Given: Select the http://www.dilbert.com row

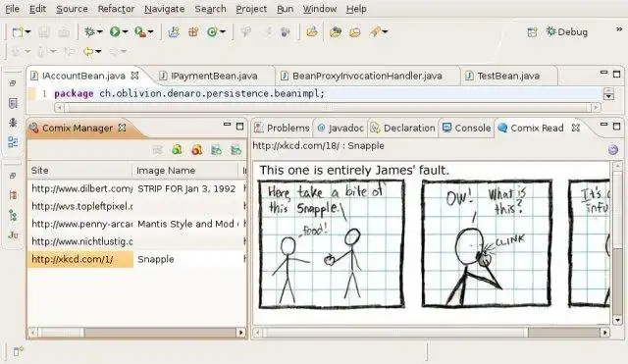Looking at the screenshot, I should pyautogui.click(x=137, y=188).
